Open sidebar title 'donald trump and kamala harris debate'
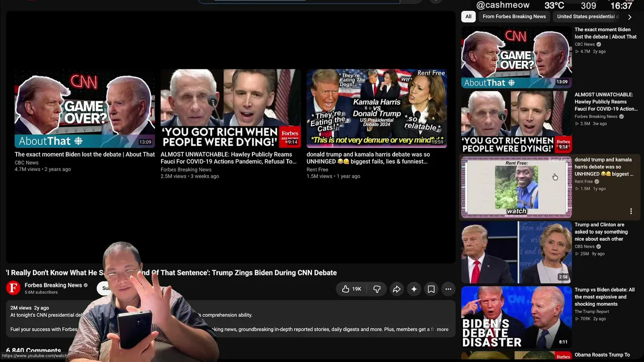This screenshot has width=644, height=362. point(604,167)
